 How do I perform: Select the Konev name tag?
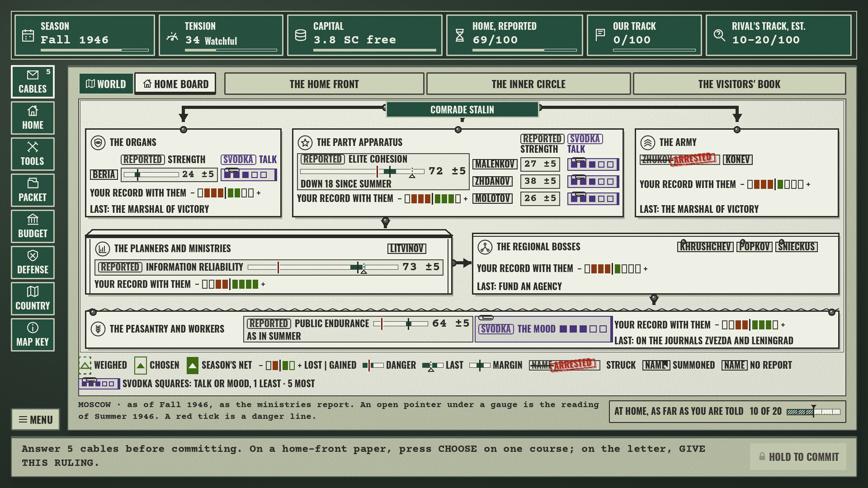pyautogui.click(x=737, y=160)
